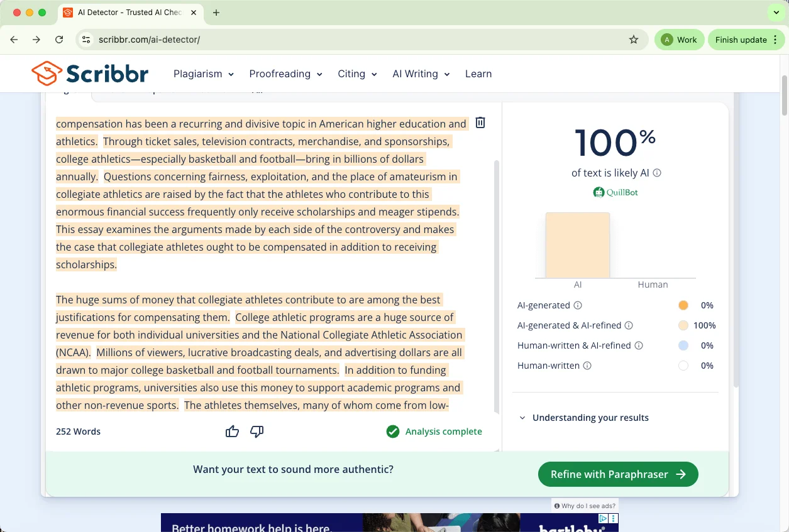Click info icon beside Human-written label

coord(587,366)
